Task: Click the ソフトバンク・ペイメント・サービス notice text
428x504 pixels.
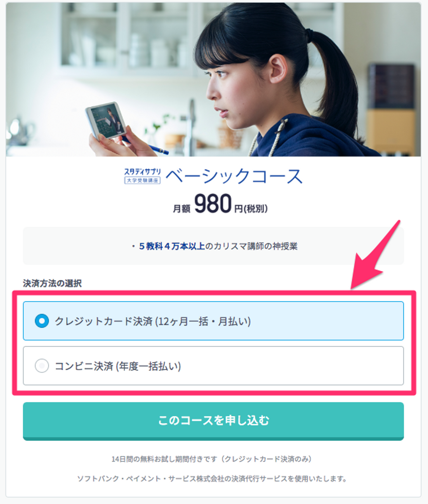Action: coord(212,479)
